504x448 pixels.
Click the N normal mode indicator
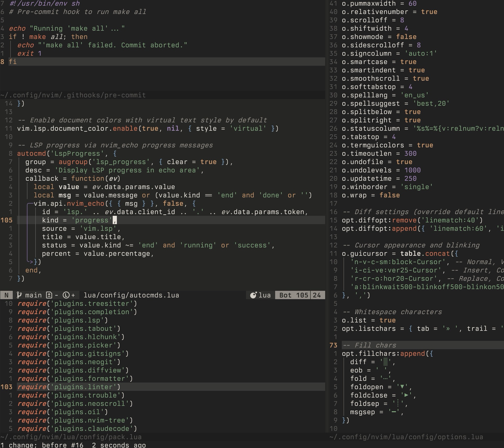point(7,295)
